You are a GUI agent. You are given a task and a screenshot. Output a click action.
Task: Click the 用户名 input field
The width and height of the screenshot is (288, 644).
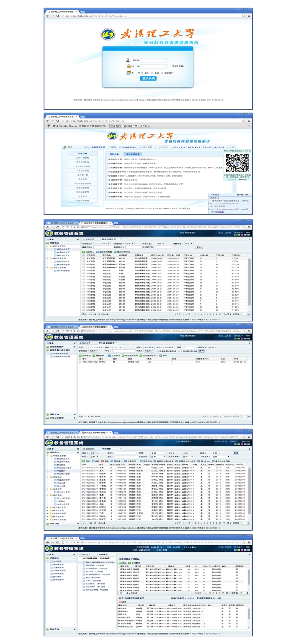click(x=153, y=60)
